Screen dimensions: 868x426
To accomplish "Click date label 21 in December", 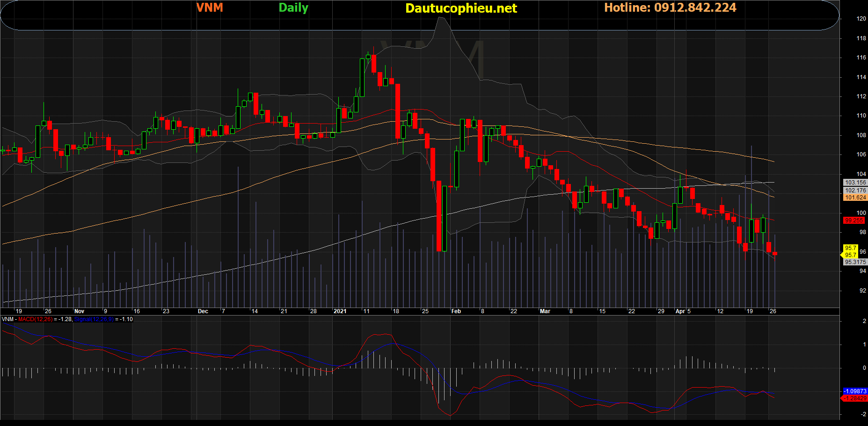I will pyautogui.click(x=284, y=311).
